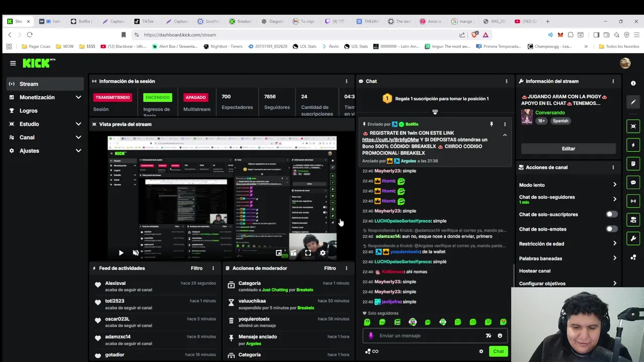Toggle Chat de solo-suscriptores switch
Screen dimensions: 644x362
click(611, 214)
